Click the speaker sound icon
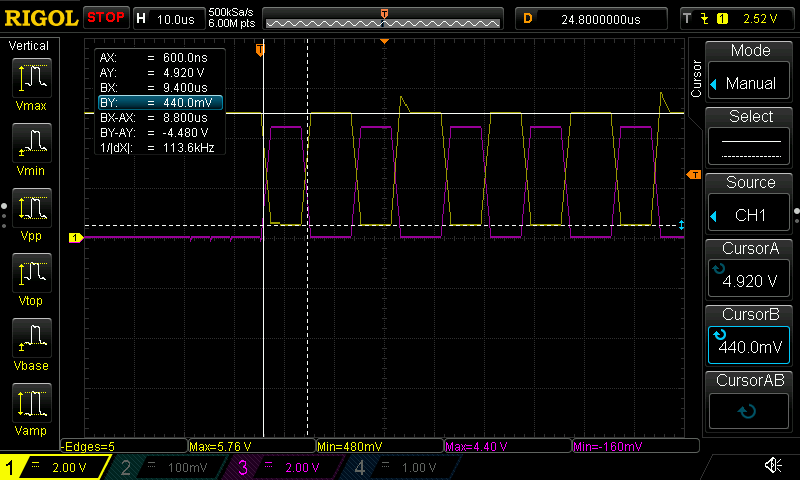This screenshot has width=800, height=480. point(773,465)
